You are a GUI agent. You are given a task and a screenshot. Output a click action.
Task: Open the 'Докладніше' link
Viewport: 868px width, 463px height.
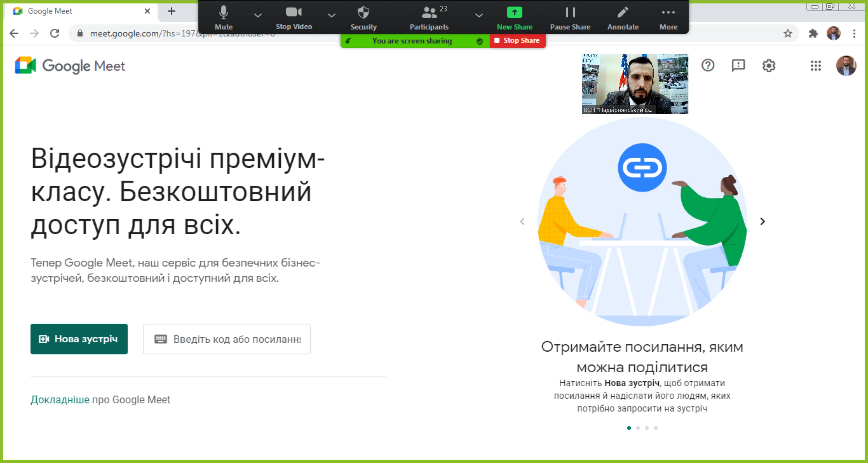pyautogui.click(x=60, y=400)
